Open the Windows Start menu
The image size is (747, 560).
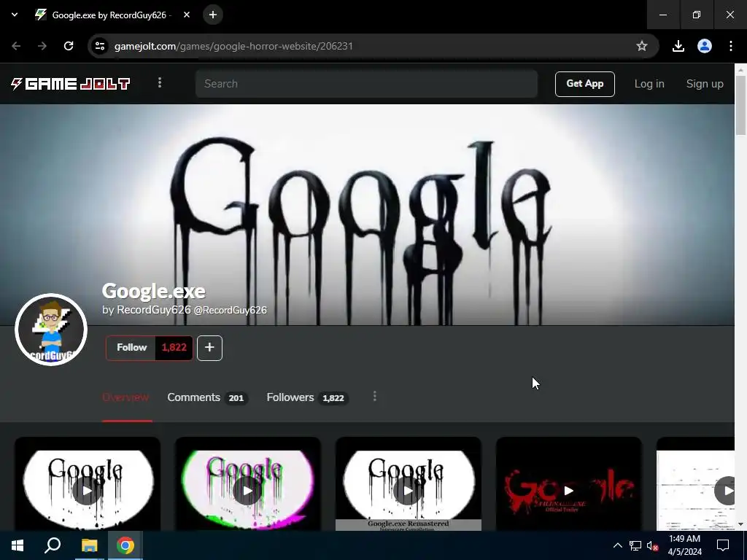point(18,545)
